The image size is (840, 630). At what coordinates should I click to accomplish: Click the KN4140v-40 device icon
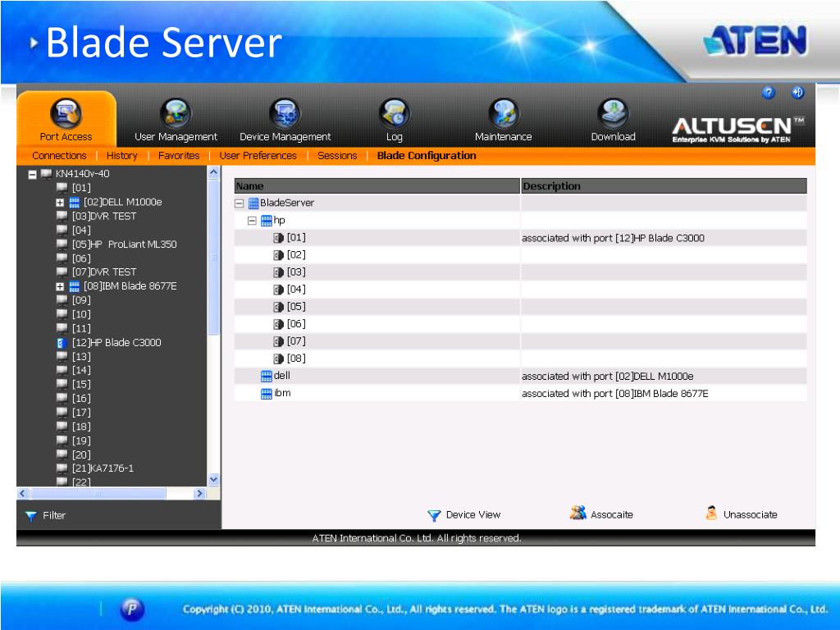coord(46,174)
